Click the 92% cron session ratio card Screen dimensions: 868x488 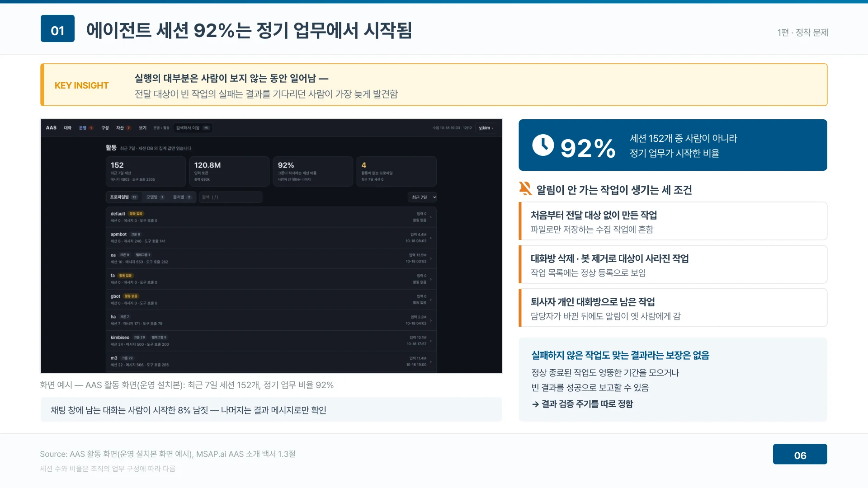(313, 172)
